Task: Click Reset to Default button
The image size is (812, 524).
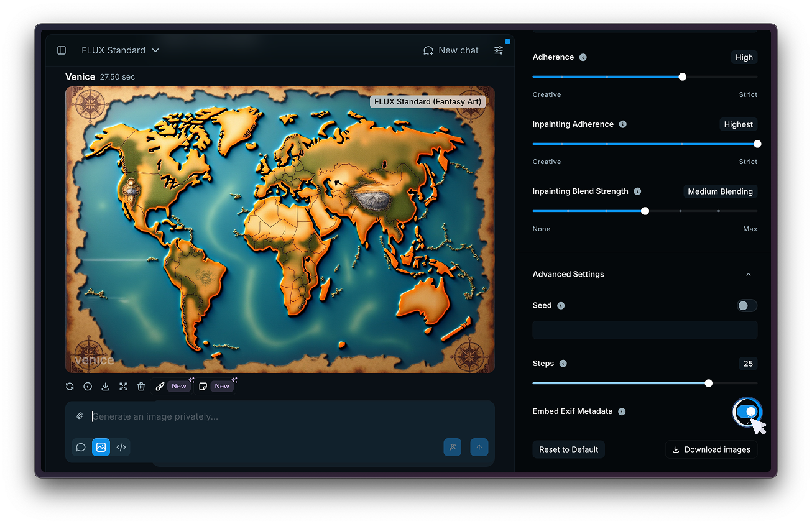Action: (569, 449)
